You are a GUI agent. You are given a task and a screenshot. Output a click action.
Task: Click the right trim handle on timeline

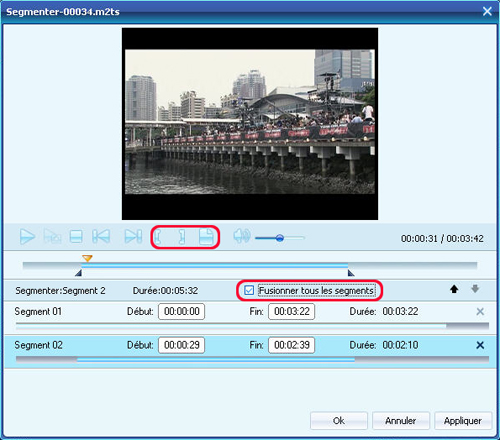[351, 273]
